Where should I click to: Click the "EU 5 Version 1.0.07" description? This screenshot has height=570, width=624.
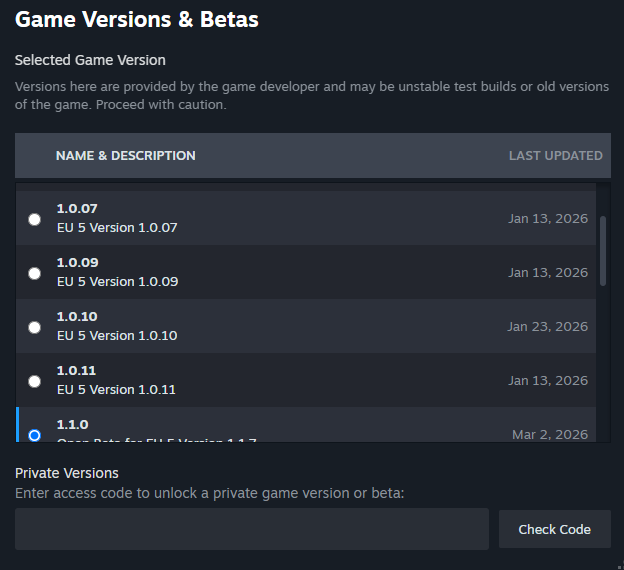click(117, 228)
